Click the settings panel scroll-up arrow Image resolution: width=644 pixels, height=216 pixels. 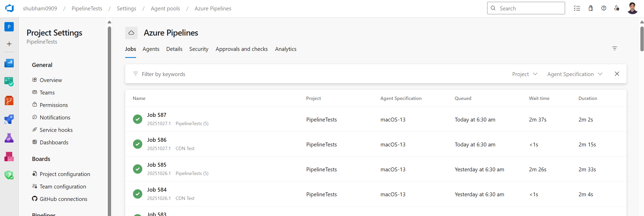click(109, 22)
